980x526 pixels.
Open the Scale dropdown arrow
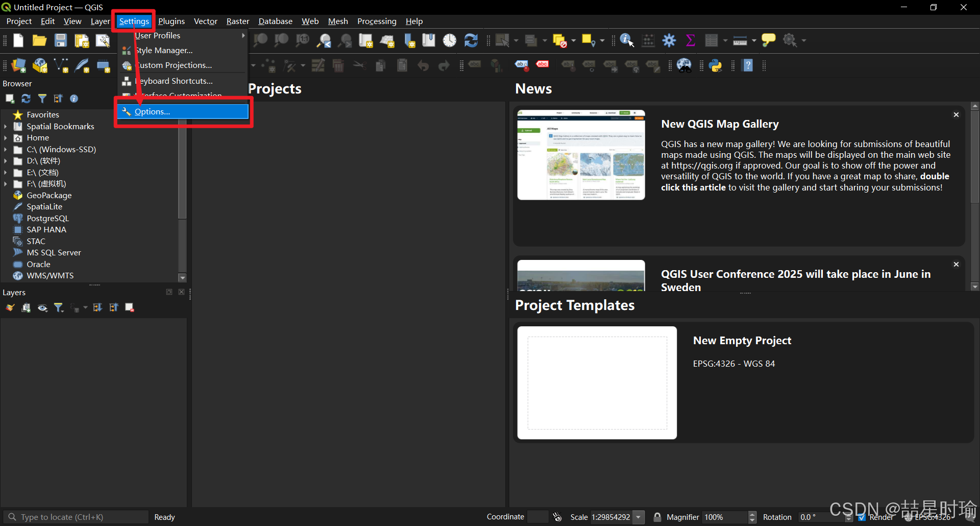(638, 517)
